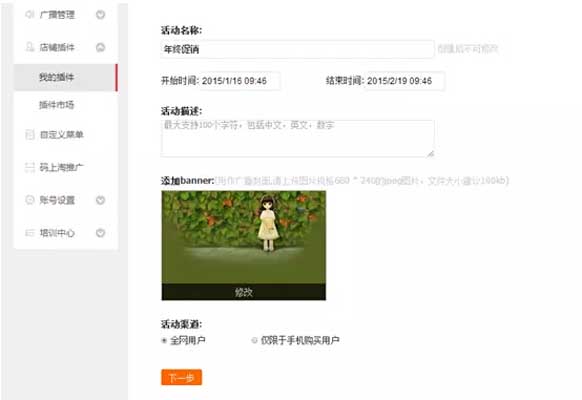
Task: Click the shop plugin icon beside 店铺插件
Action: [30, 47]
